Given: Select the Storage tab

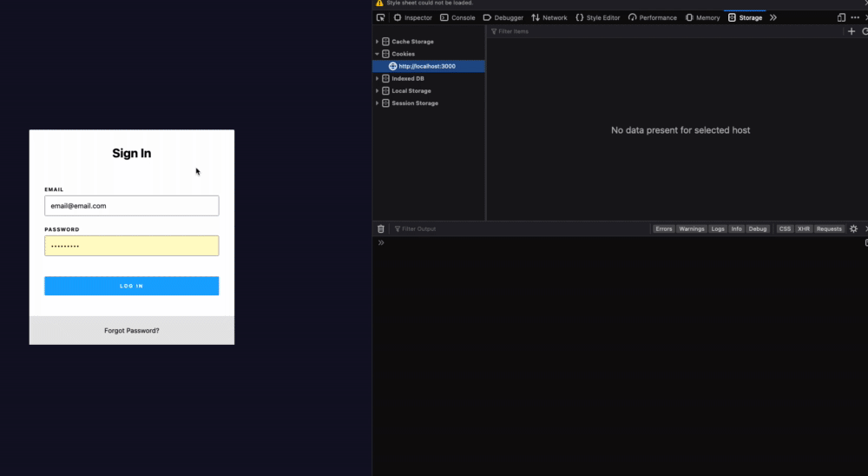Looking at the screenshot, I should [x=745, y=17].
